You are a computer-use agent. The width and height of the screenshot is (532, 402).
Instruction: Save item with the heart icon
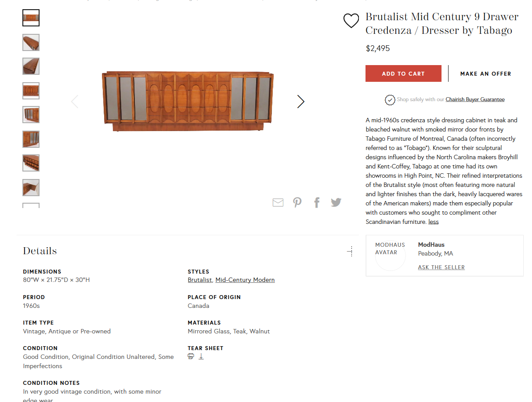click(x=351, y=21)
